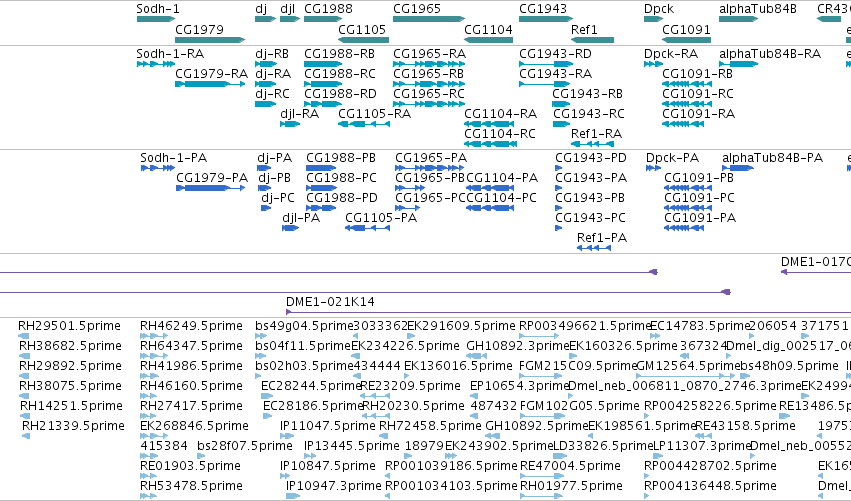Select the CG1104-PA protein feature
Viewport: 851px width, 501px height.
490,188
